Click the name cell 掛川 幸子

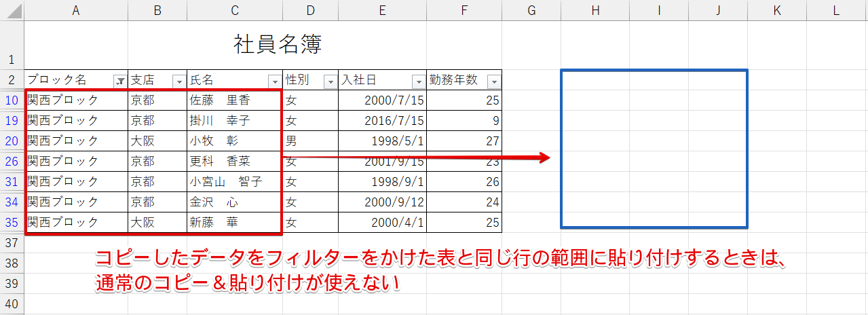235,121
